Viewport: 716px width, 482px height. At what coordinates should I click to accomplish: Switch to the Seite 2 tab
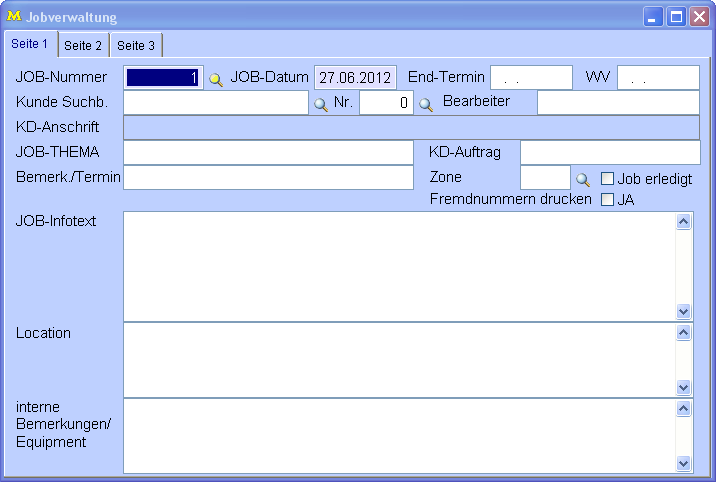(83, 45)
